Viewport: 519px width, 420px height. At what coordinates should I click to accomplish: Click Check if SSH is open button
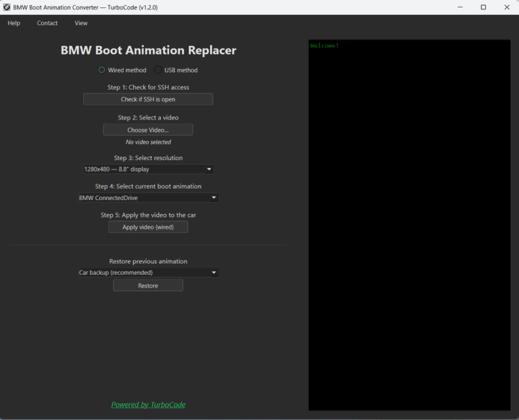[x=148, y=99]
